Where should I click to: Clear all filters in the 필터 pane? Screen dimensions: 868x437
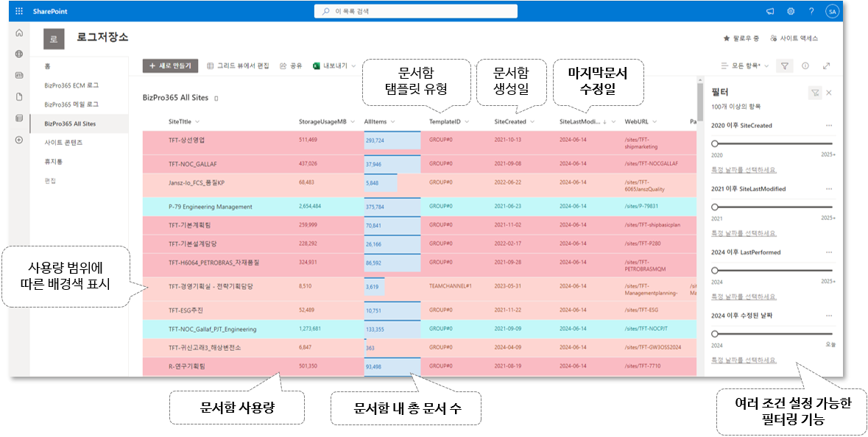click(x=815, y=93)
